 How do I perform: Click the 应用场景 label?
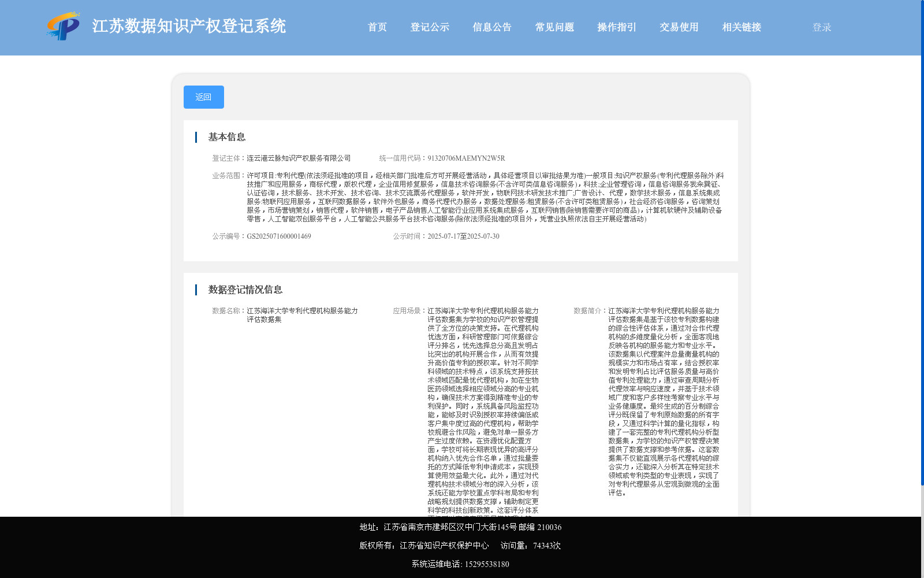click(410, 311)
